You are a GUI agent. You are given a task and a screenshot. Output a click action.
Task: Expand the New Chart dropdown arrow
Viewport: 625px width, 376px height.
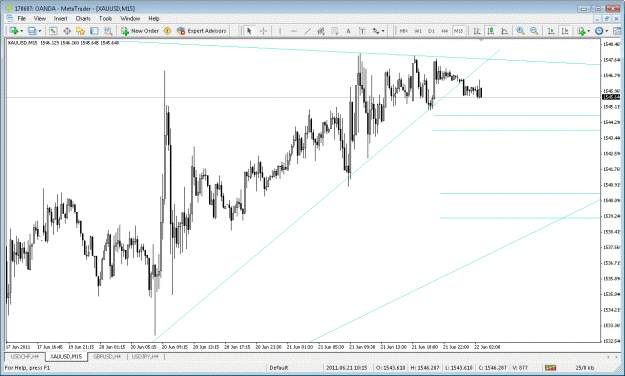[x=22, y=31]
